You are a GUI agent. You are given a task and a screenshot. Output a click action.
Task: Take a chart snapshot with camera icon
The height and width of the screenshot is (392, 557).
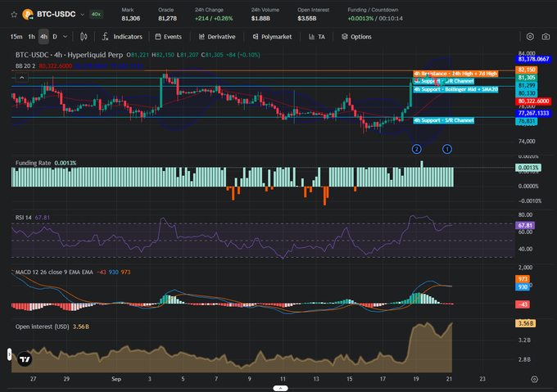click(546, 37)
